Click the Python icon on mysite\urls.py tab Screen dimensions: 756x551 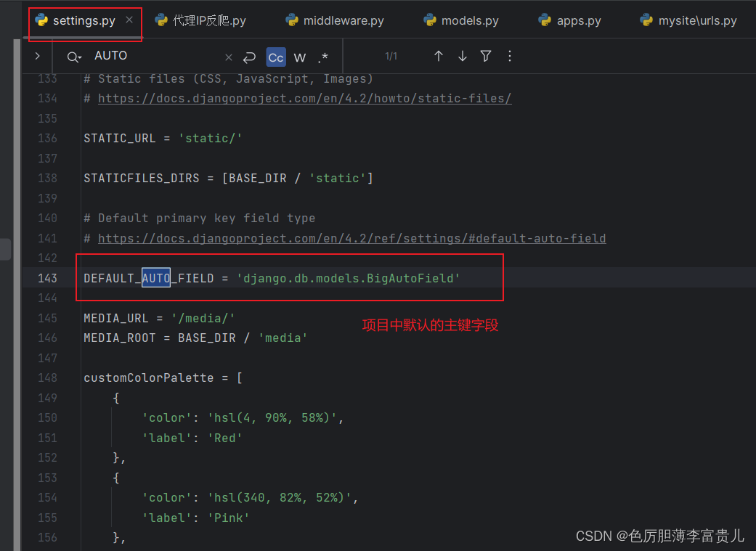point(646,20)
